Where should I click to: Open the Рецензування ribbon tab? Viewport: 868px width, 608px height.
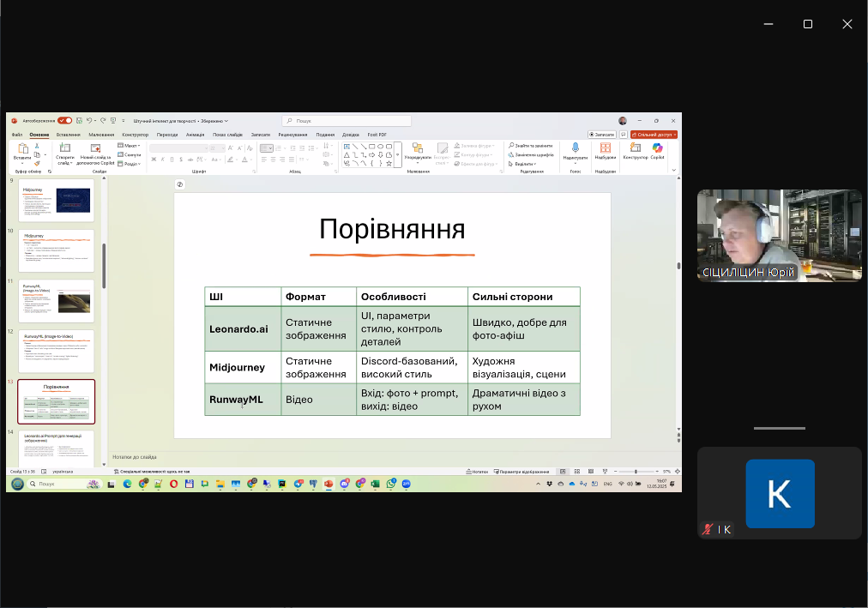coord(292,135)
